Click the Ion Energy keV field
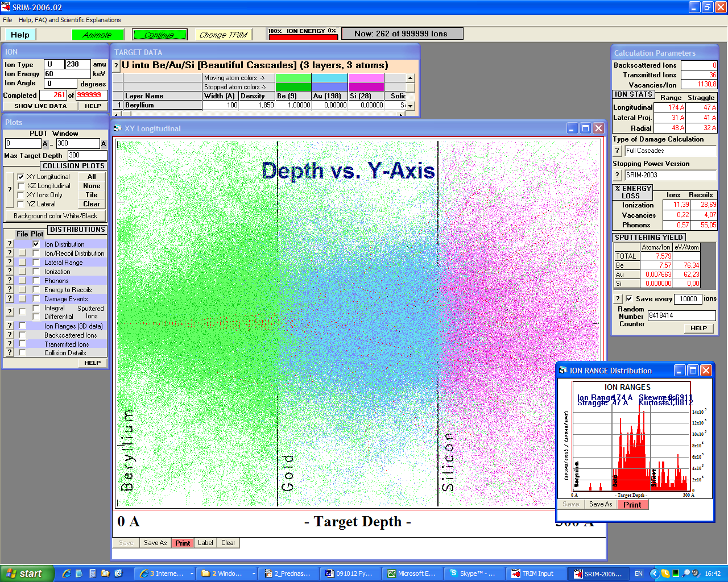728x582 pixels. coord(67,74)
